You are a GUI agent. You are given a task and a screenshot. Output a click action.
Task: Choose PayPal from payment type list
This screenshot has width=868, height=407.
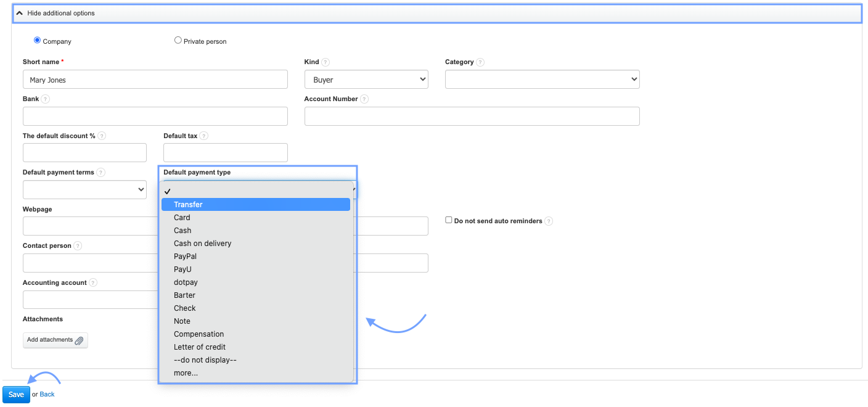point(185,257)
